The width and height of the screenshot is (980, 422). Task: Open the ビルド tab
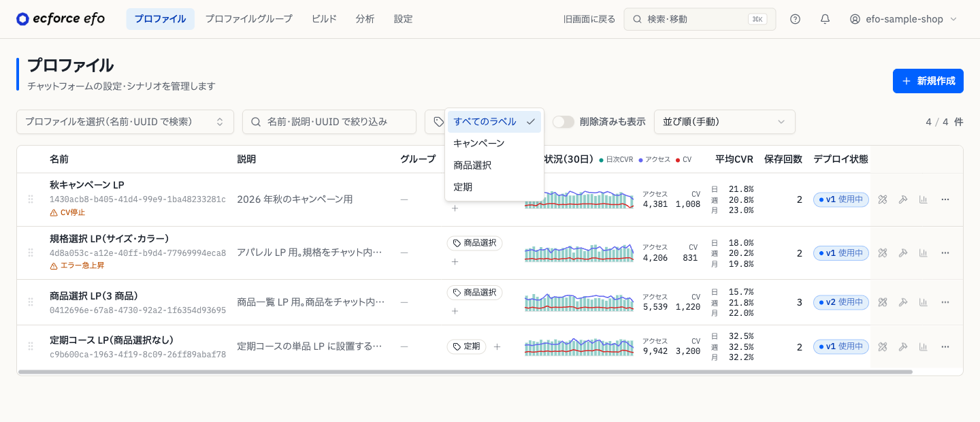tap(324, 19)
